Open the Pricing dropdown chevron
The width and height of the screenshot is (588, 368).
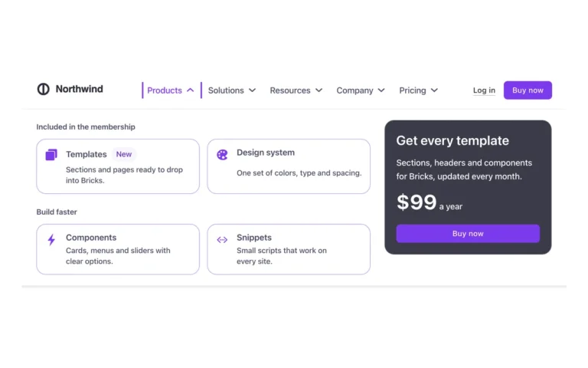(434, 90)
